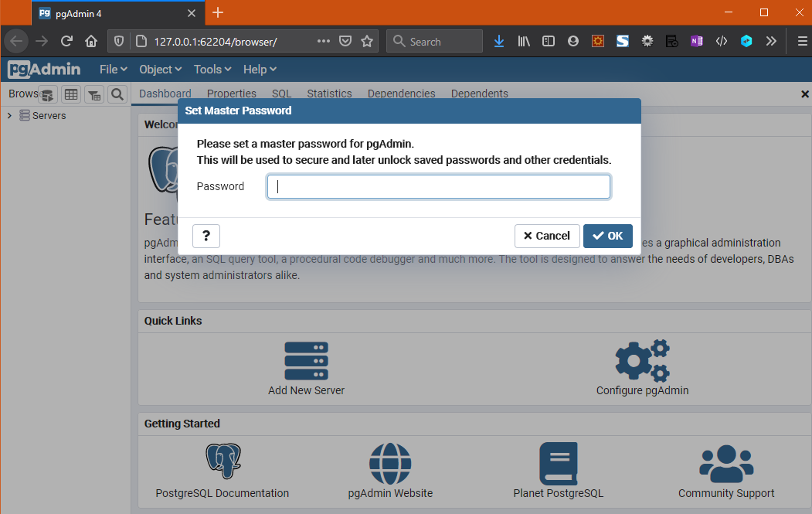Open Planet PostgreSQL book icon

click(558, 462)
